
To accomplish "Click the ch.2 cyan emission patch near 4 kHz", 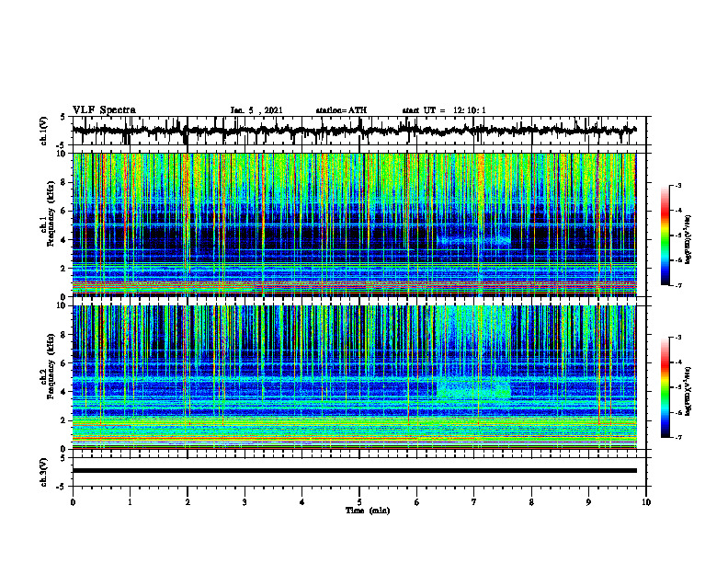I will [x=473, y=389].
